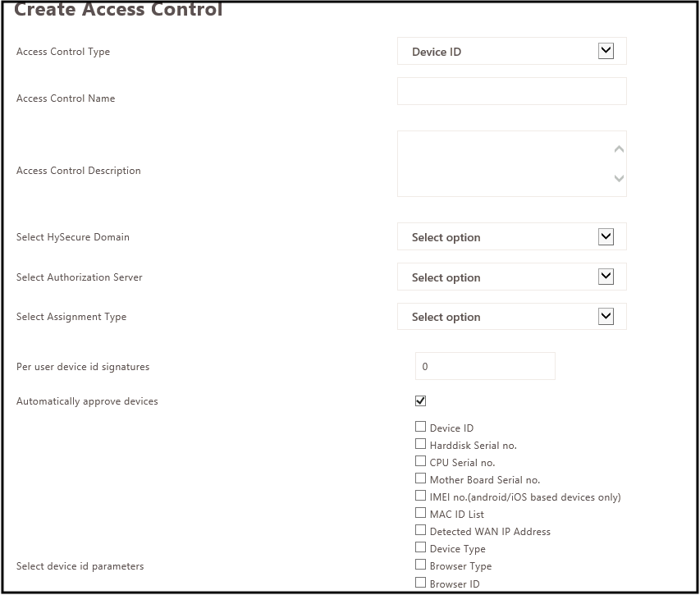Enable the CPU Serial no. checkbox
The image size is (700, 595).
pos(420,461)
